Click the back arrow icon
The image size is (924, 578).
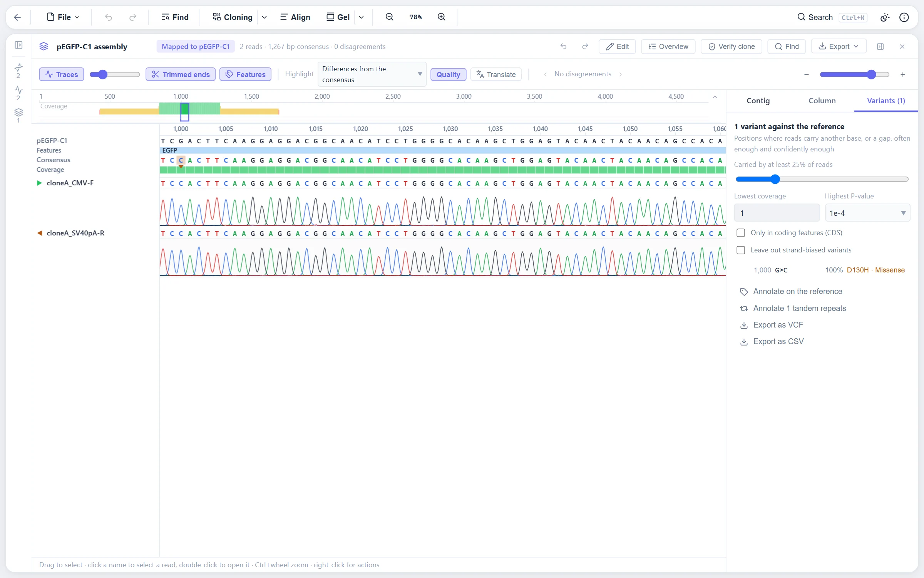17,17
